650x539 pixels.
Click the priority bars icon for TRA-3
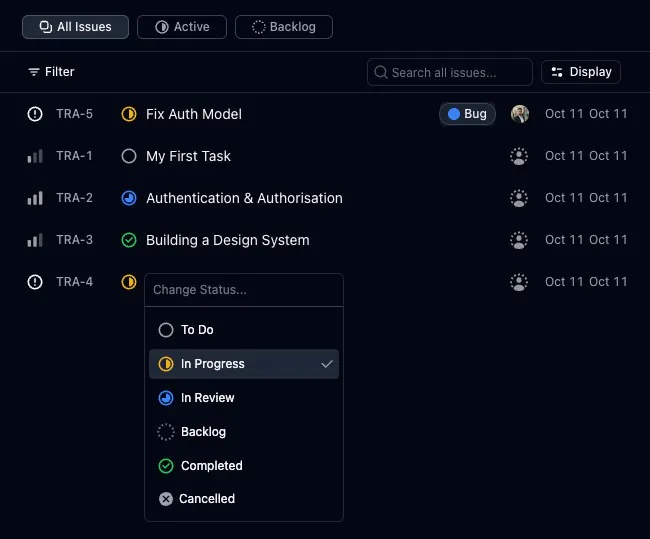(x=35, y=240)
